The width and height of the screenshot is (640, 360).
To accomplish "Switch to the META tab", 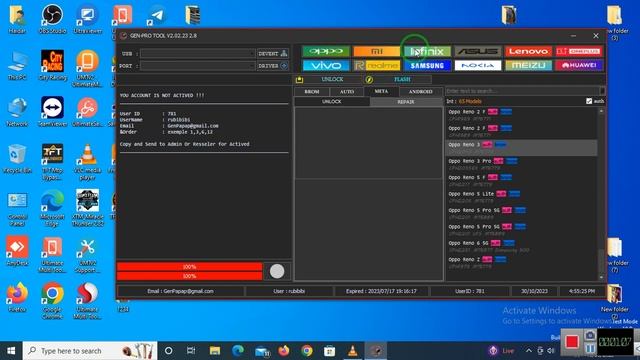I will coord(381,91).
